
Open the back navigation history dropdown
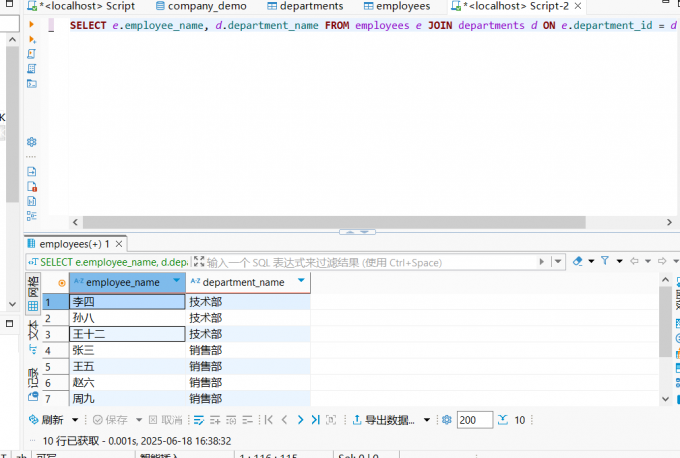[x=648, y=261]
